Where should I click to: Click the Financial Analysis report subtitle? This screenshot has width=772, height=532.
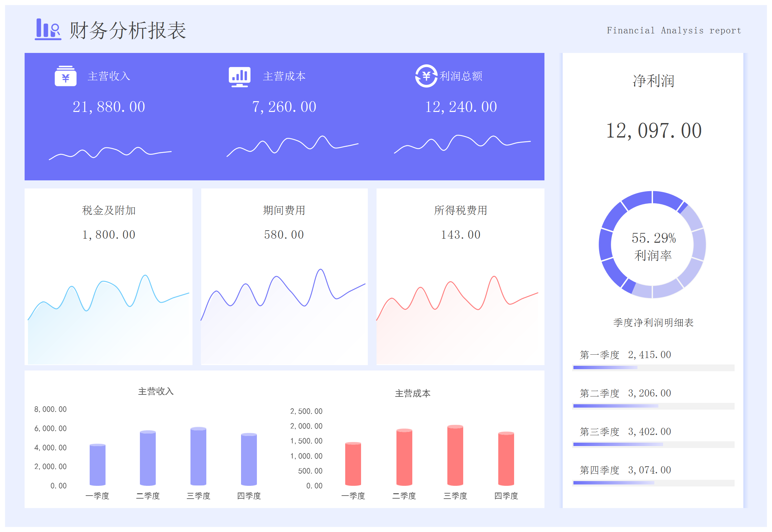click(674, 30)
